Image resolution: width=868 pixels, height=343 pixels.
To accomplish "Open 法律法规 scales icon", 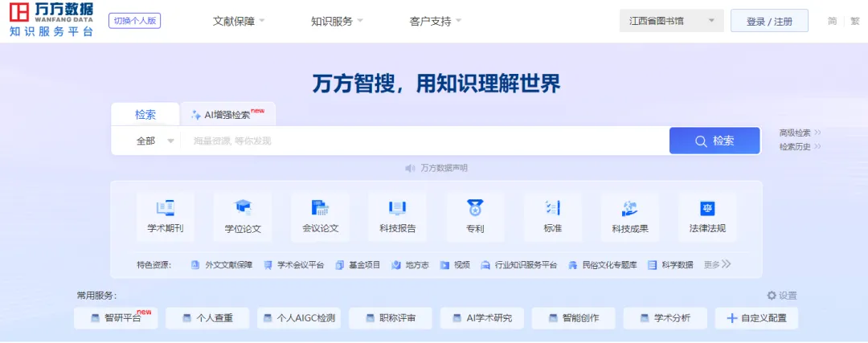I will pos(707,208).
